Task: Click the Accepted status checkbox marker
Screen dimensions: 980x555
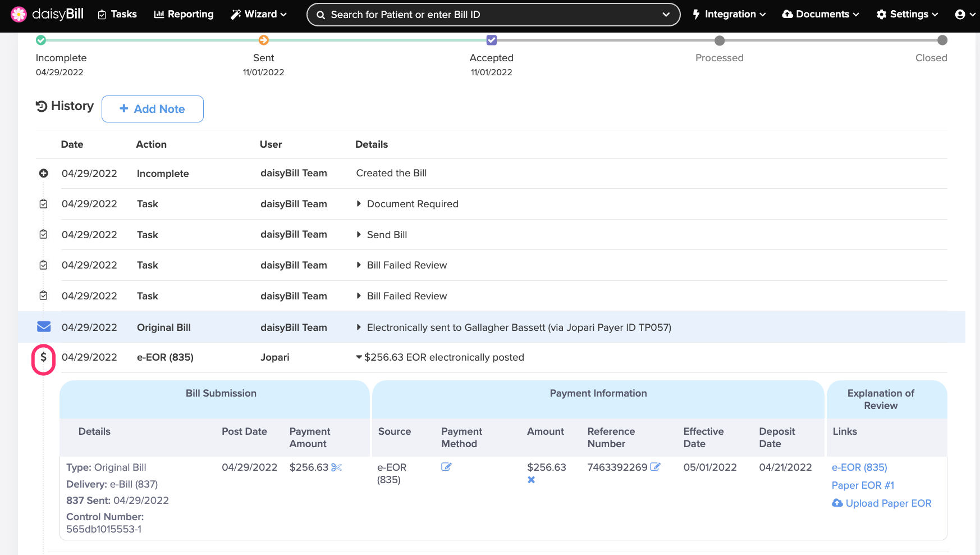Action: tap(492, 40)
